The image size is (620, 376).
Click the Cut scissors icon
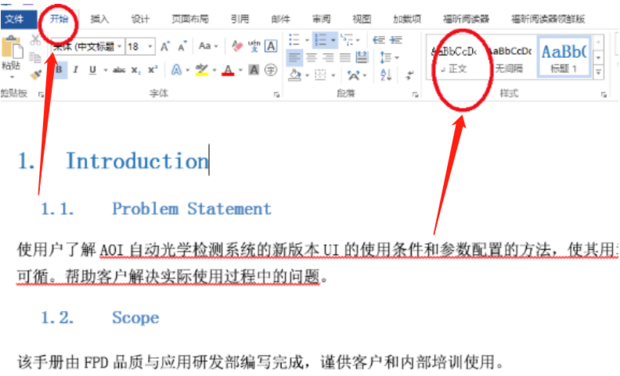[36, 40]
